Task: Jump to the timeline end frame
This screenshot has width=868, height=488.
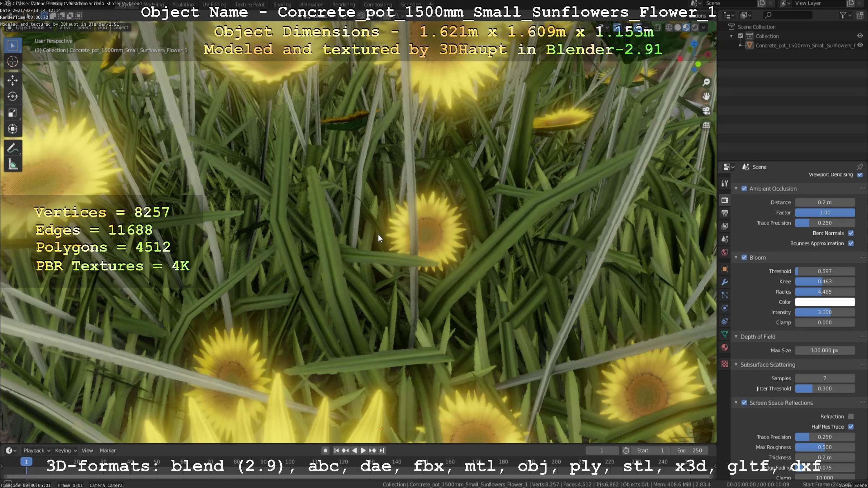Action: click(382, 450)
